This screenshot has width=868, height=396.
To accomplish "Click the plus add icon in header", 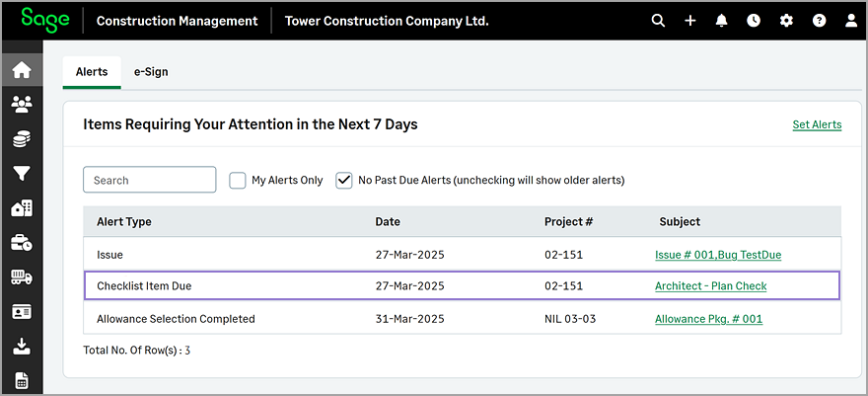I will [x=689, y=21].
